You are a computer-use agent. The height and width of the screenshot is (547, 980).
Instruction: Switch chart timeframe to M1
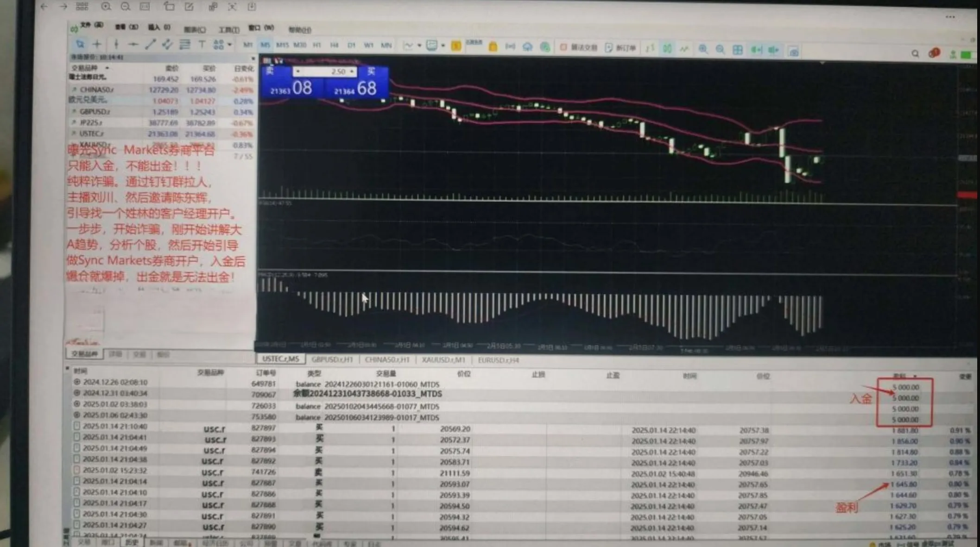tap(248, 45)
